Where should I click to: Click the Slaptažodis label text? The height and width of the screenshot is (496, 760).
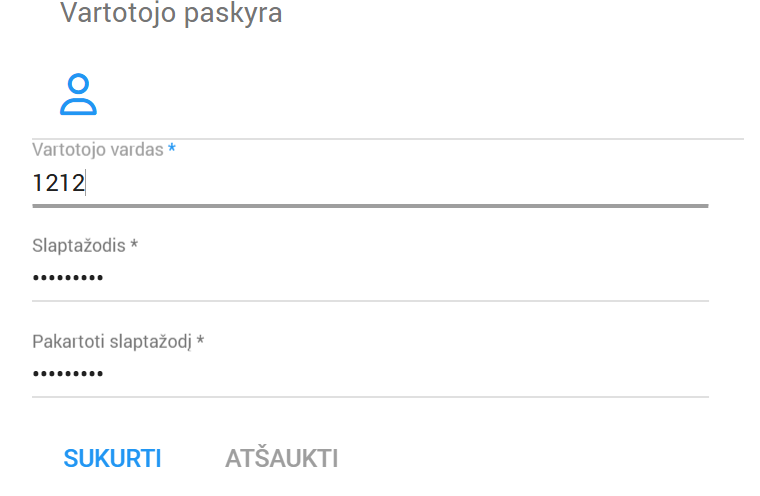pos(79,245)
